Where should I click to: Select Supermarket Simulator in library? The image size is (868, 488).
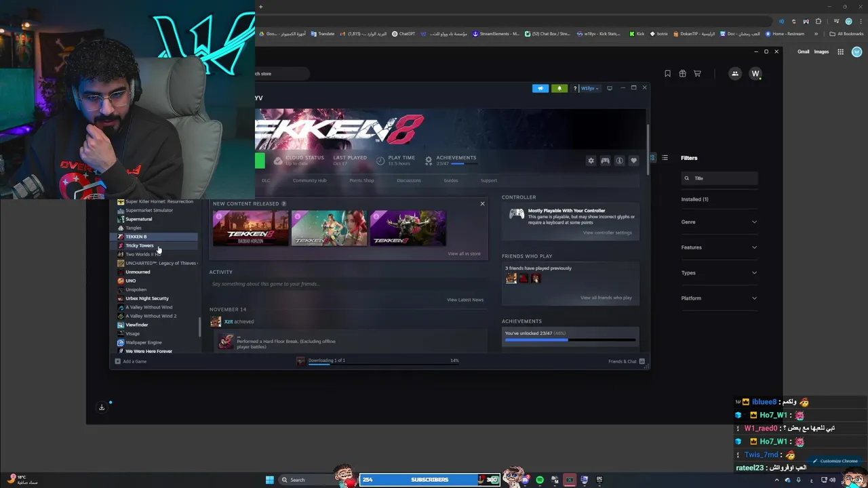149,210
